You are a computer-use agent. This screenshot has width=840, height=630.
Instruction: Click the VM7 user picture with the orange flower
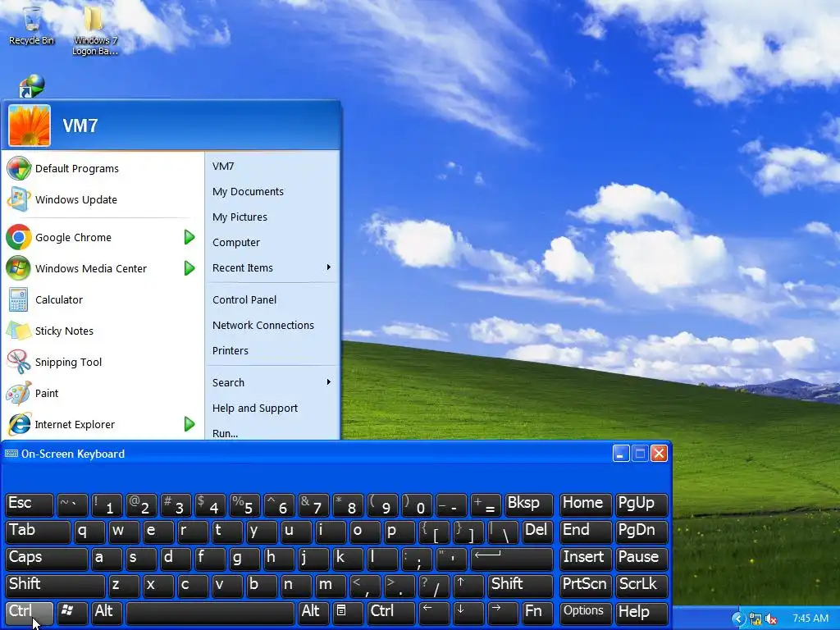pos(30,126)
